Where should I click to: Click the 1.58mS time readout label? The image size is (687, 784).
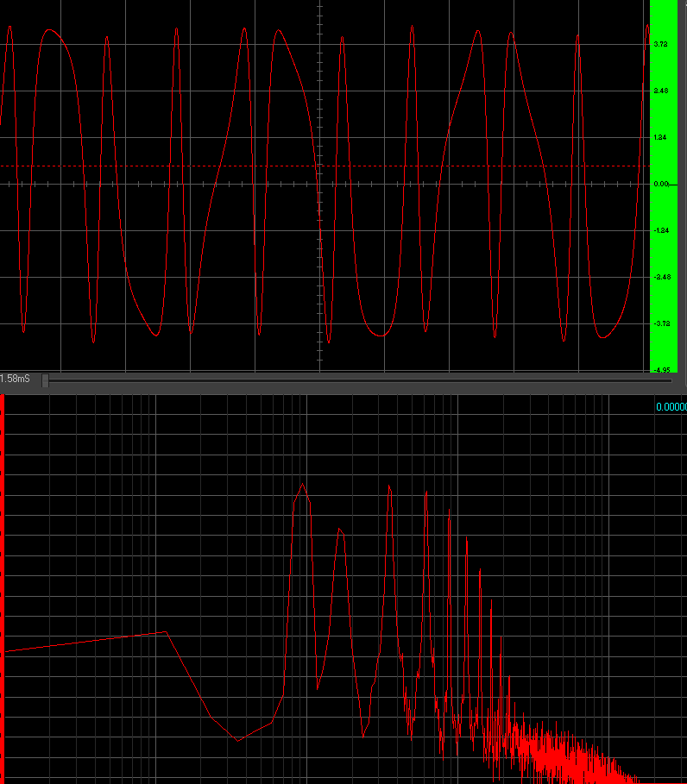(16, 379)
